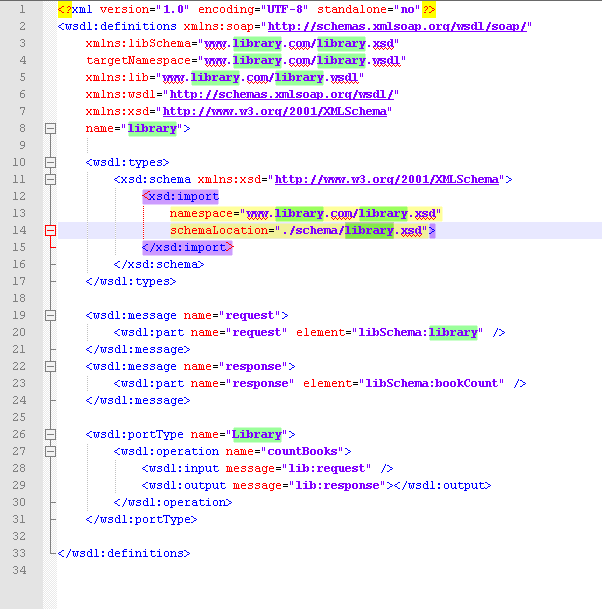Click the opening 'wsdl:definitions' tag name
Screen dimensions: 602x609
[x=120, y=26]
